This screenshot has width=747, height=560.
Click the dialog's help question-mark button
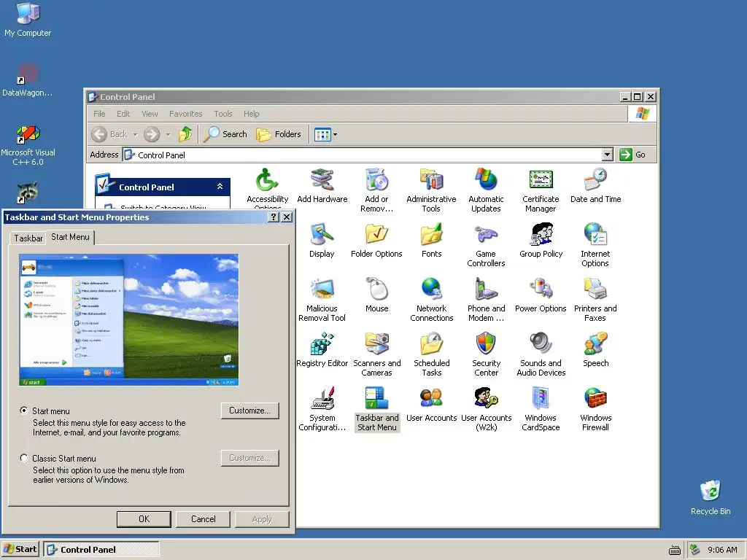[x=273, y=217]
